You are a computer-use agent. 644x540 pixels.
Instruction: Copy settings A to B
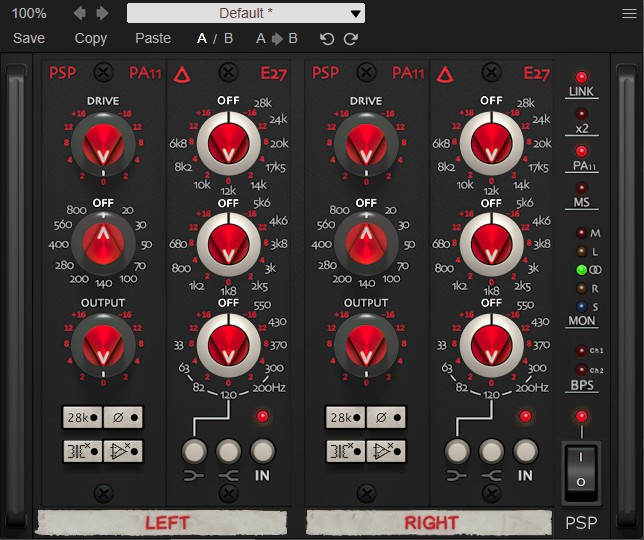276,38
